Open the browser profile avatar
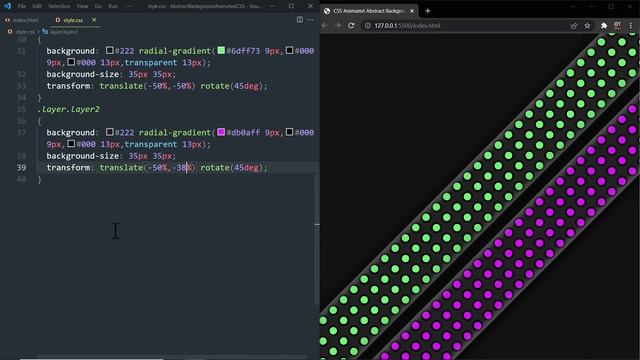This screenshot has width=640, height=360. [617, 25]
